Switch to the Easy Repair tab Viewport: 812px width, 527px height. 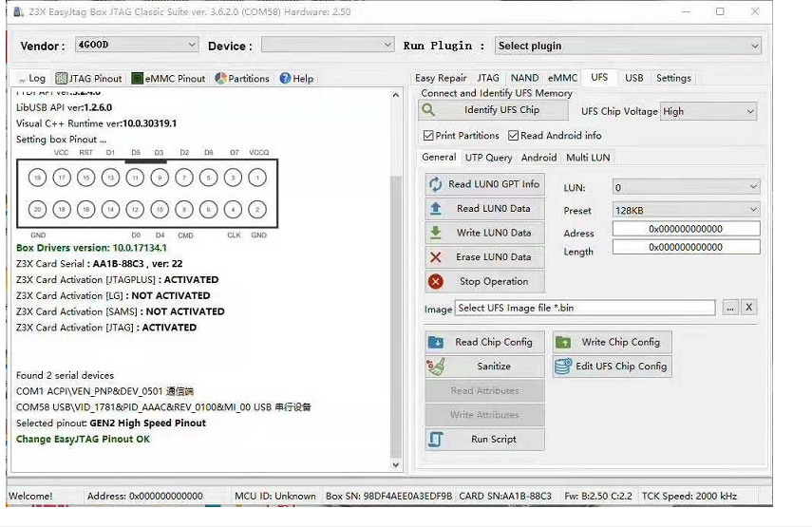click(x=441, y=78)
